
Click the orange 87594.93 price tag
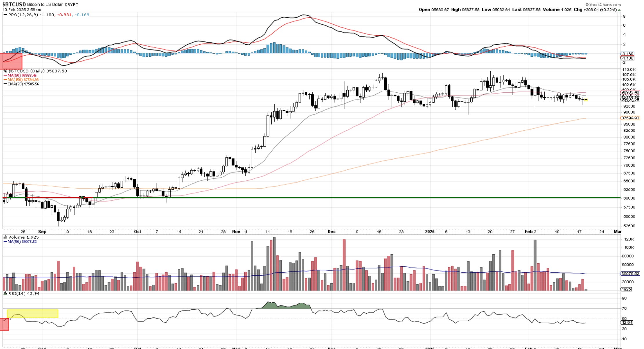click(x=630, y=118)
